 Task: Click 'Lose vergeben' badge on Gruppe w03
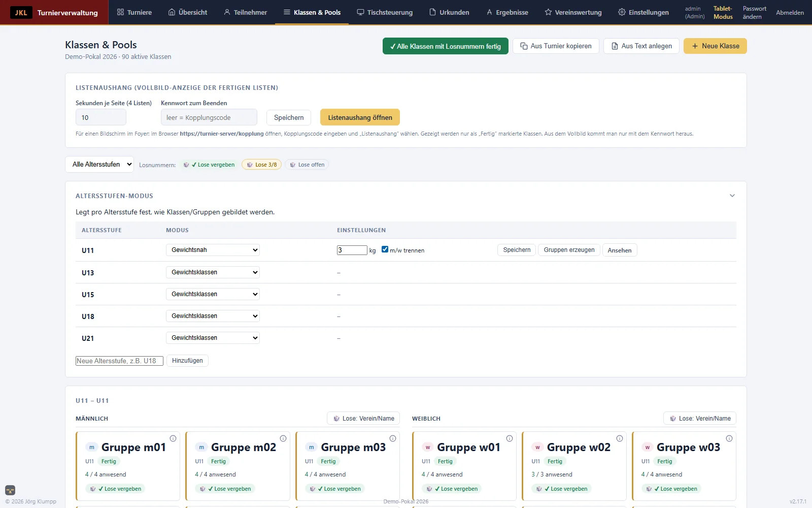pos(671,489)
